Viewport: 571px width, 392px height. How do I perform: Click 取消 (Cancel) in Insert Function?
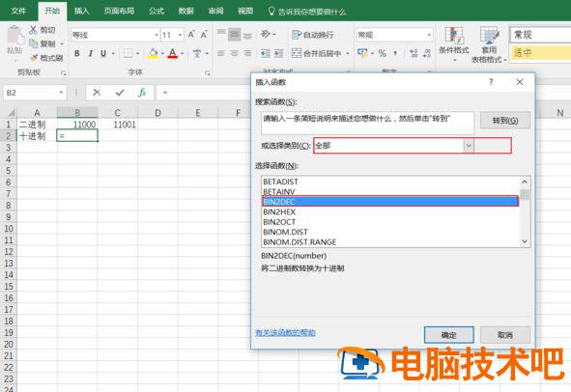point(505,334)
